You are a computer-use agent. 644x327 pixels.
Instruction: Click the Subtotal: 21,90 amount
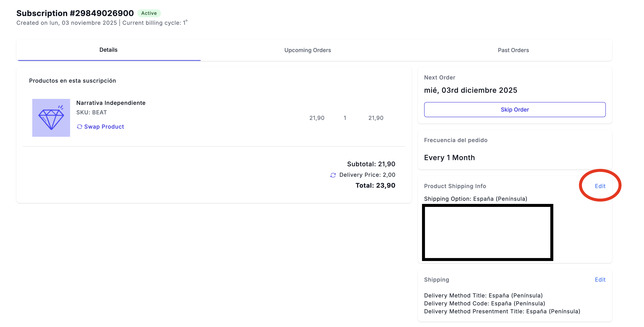[x=371, y=164]
